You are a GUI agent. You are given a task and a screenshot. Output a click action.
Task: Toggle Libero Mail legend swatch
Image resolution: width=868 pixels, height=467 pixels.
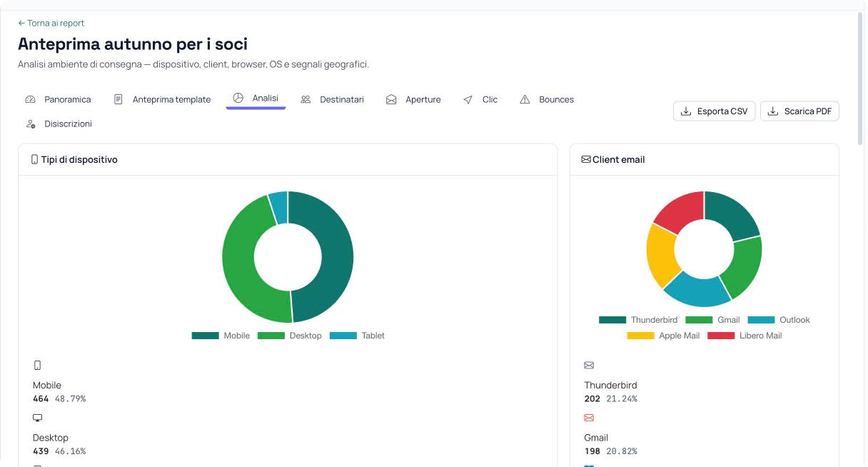[x=721, y=336]
